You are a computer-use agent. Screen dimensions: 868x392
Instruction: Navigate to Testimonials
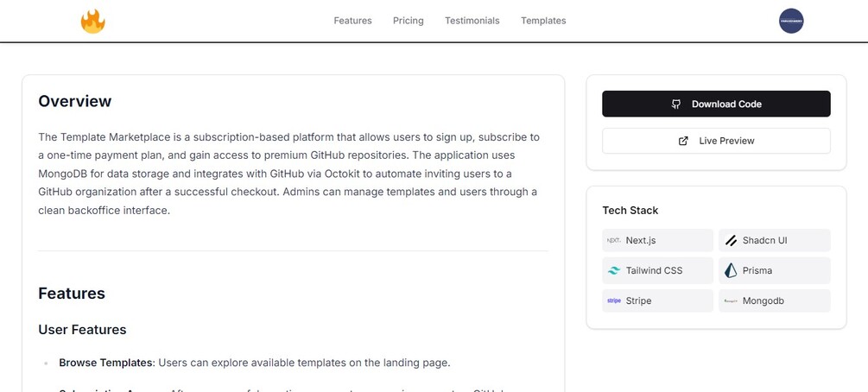click(x=472, y=21)
